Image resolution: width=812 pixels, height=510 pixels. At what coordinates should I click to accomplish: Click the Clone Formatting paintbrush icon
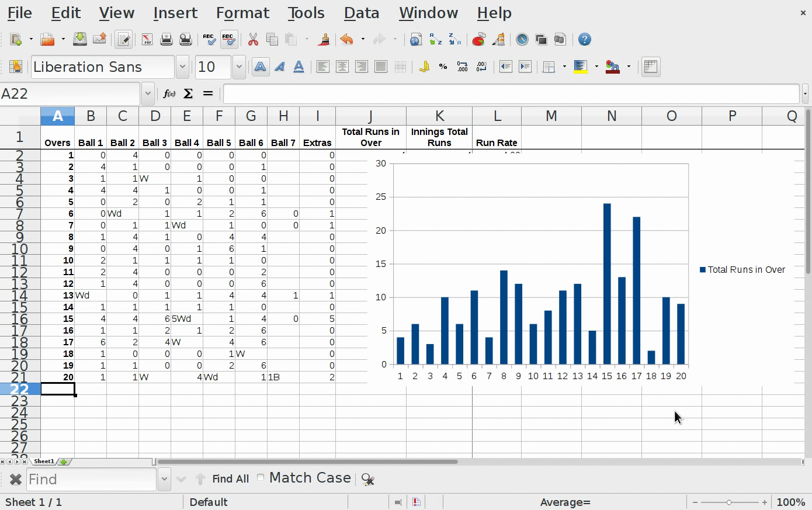324,40
